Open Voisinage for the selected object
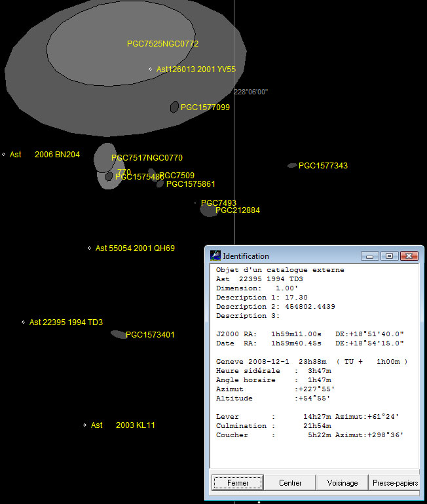The height and width of the screenshot is (504, 427). pyautogui.click(x=342, y=482)
